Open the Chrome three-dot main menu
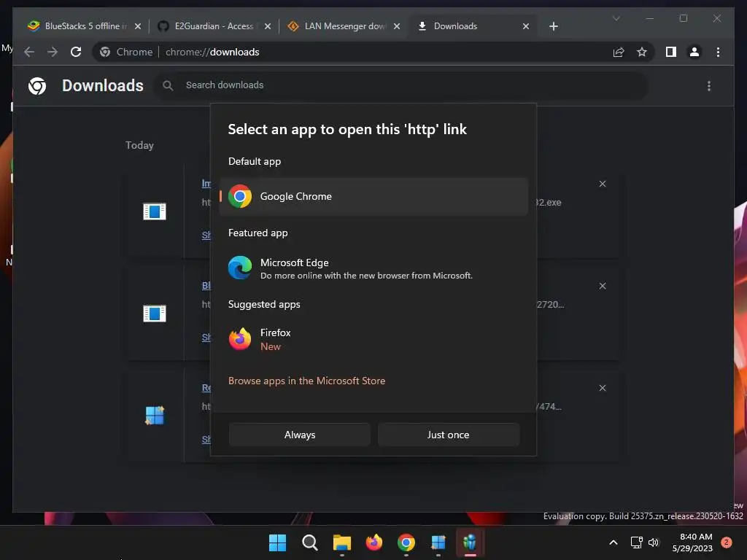The width and height of the screenshot is (747, 560). click(718, 52)
